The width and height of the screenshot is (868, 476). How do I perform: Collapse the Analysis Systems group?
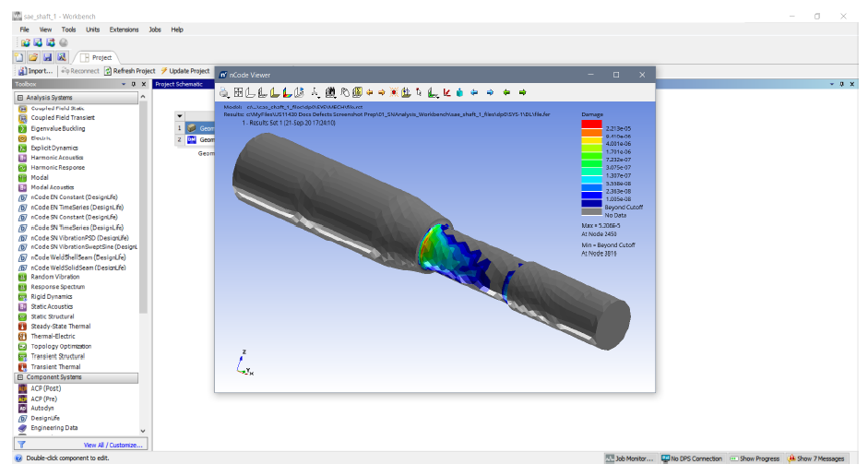[x=20, y=98]
